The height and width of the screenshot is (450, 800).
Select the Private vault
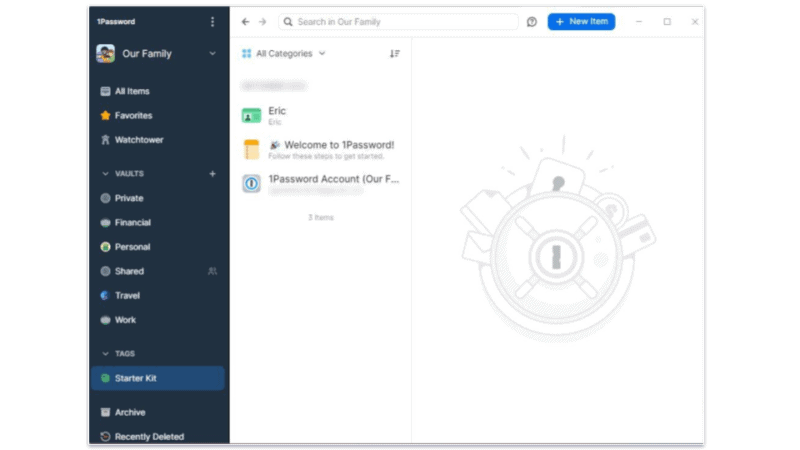pos(157,198)
